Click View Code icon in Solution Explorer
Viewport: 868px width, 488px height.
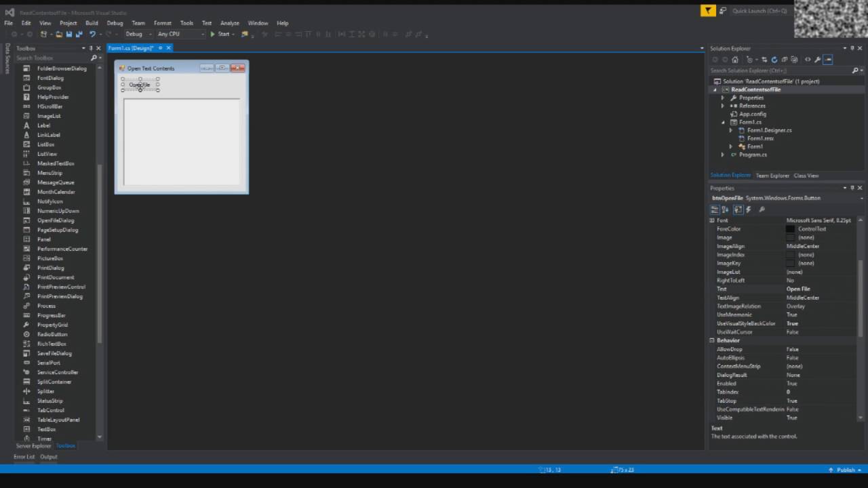(808, 60)
